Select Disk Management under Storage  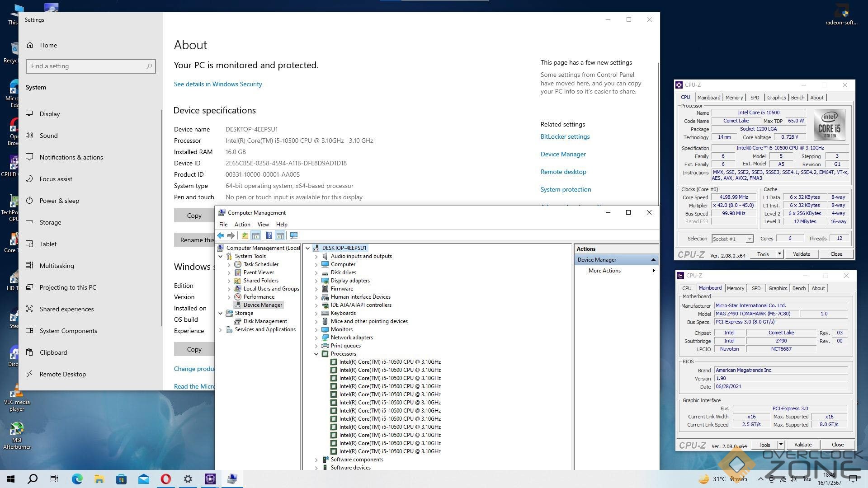tap(265, 321)
